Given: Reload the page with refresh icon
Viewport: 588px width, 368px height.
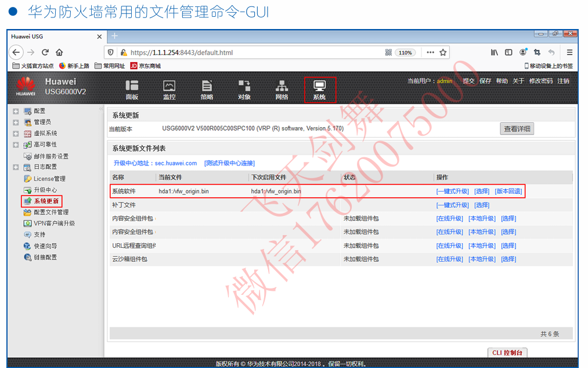Looking at the screenshot, I should pyautogui.click(x=45, y=52).
